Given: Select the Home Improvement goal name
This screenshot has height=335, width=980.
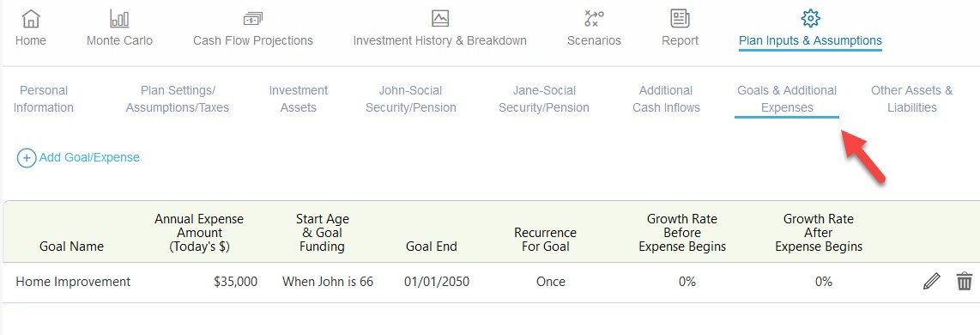Looking at the screenshot, I should [73, 282].
